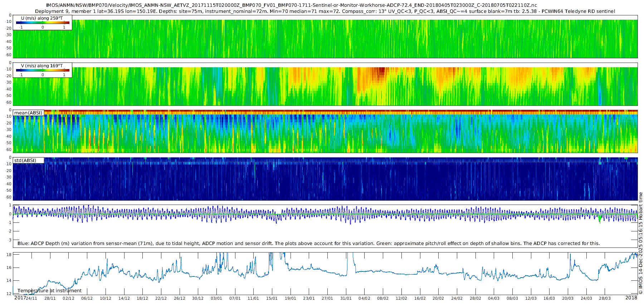Viewport: 644px width, 304px height.
Task: Select the std(ABSI) panel label
Action: click(25, 160)
